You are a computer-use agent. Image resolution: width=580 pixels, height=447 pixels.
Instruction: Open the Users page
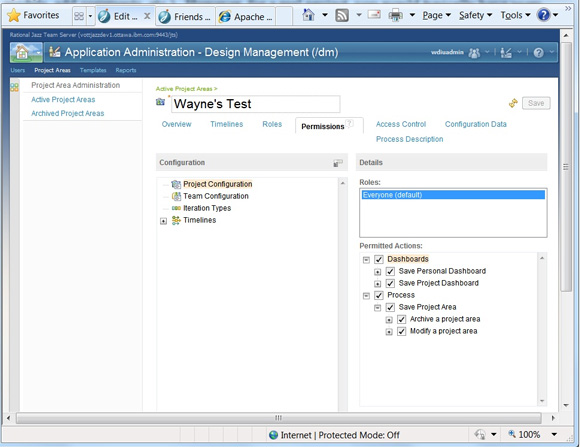(17, 70)
